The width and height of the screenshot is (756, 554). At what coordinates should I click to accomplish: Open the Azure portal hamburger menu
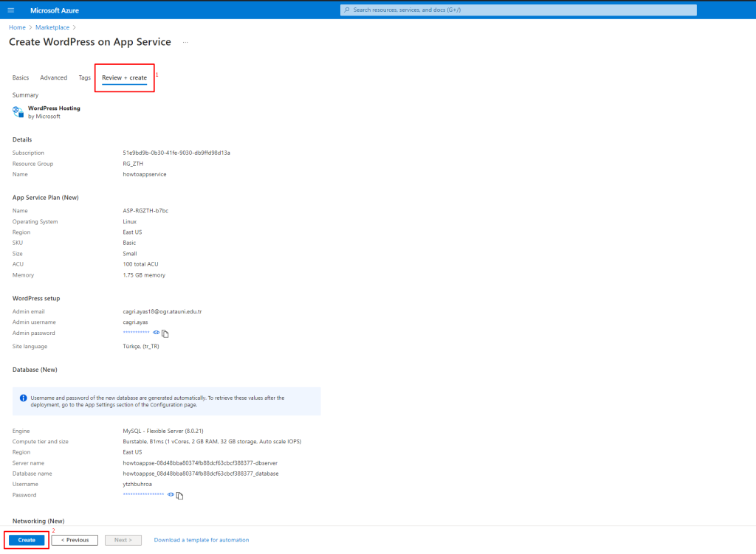(10, 10)
